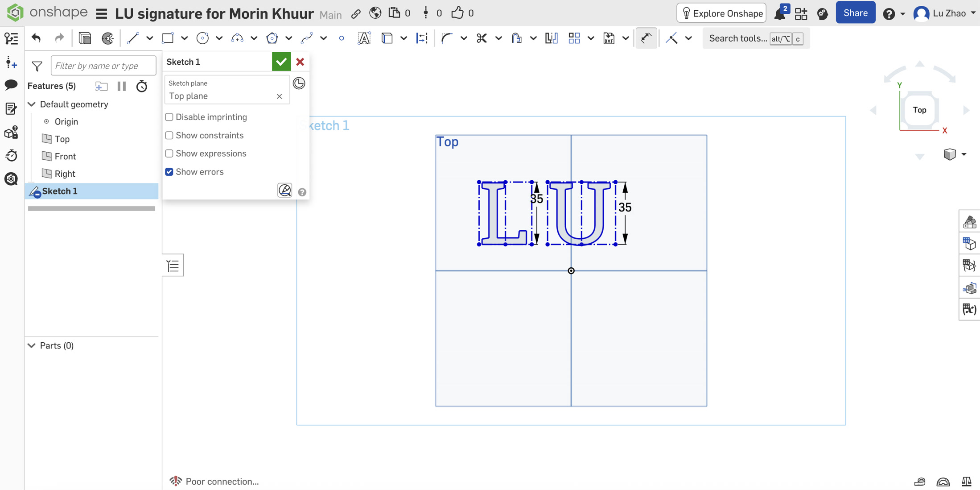The height and width of the screenshot is (490, 980).
Task: Click the rollback bar under Sketch 1
Action: tap(91, 208)
